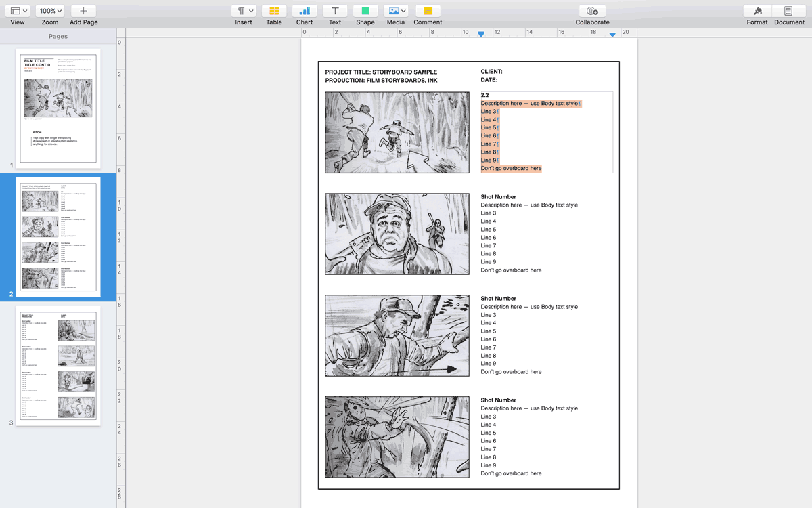Click the left blue ruler indent marker

[x=481, y=34]
